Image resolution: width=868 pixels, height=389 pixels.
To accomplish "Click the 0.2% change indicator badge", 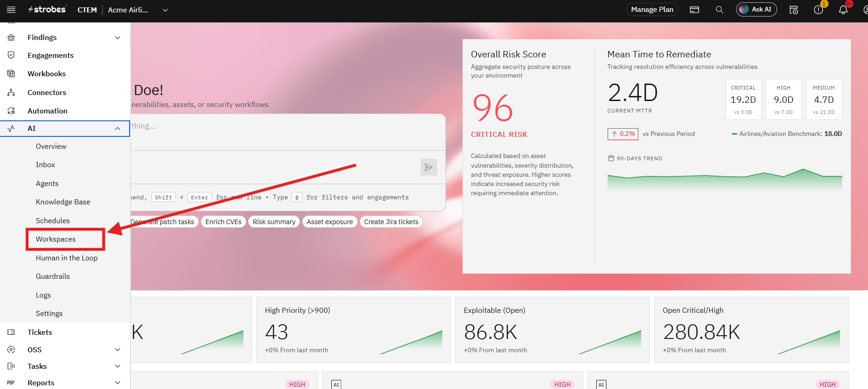I will 623,134.
